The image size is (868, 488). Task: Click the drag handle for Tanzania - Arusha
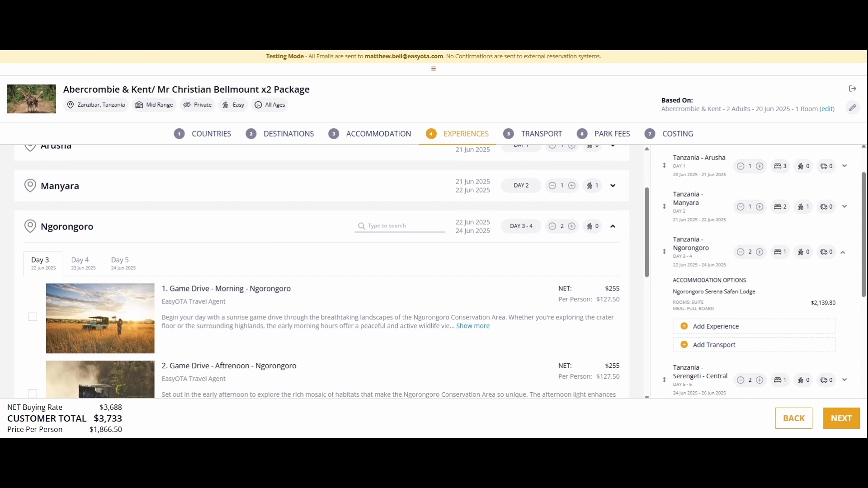664,166
